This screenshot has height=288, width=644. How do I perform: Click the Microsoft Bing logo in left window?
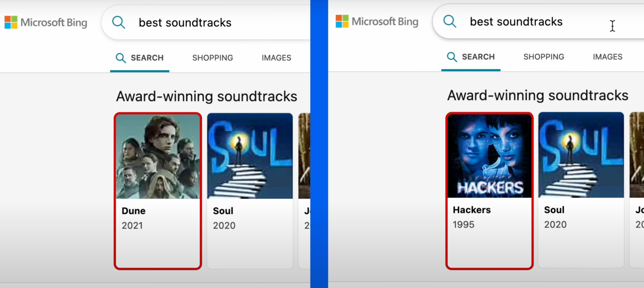[x=46, y=23]
